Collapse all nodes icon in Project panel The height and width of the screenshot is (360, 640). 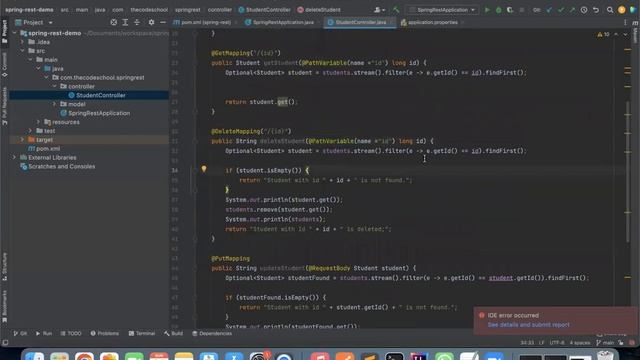pyautogui.click(x=137, y=22)
